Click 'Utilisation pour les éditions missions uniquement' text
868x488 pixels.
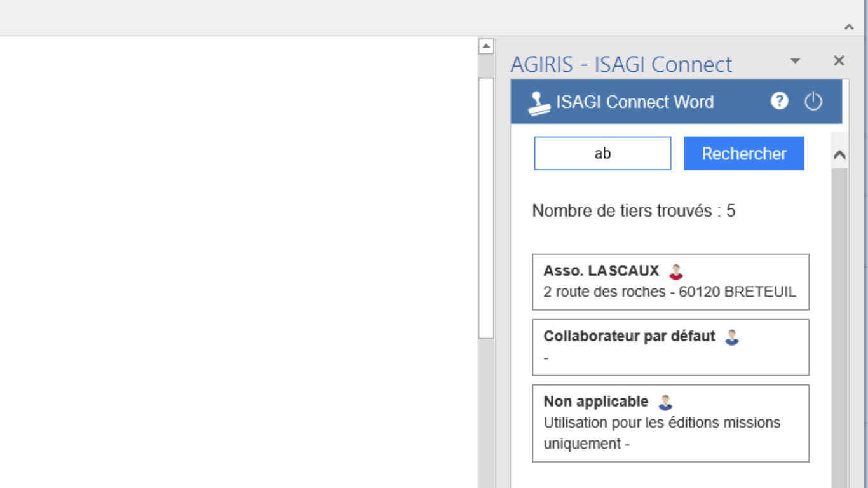pyautogui.click(x=661, y=433)
